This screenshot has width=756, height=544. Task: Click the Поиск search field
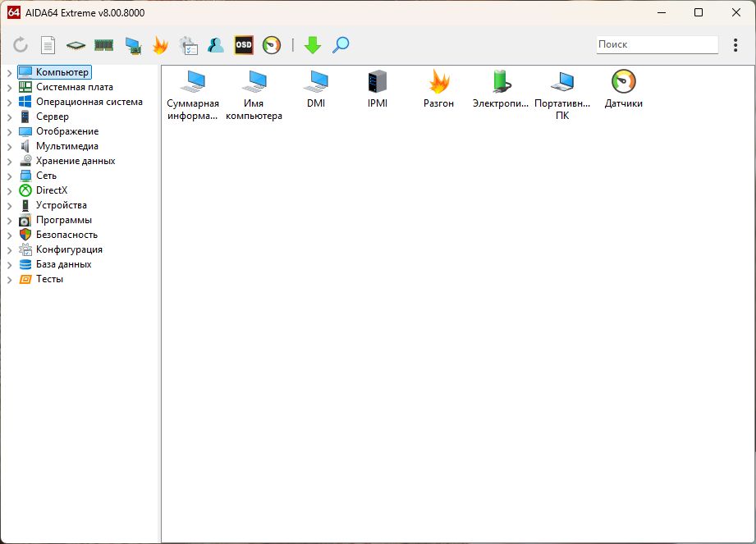(657, 44)
